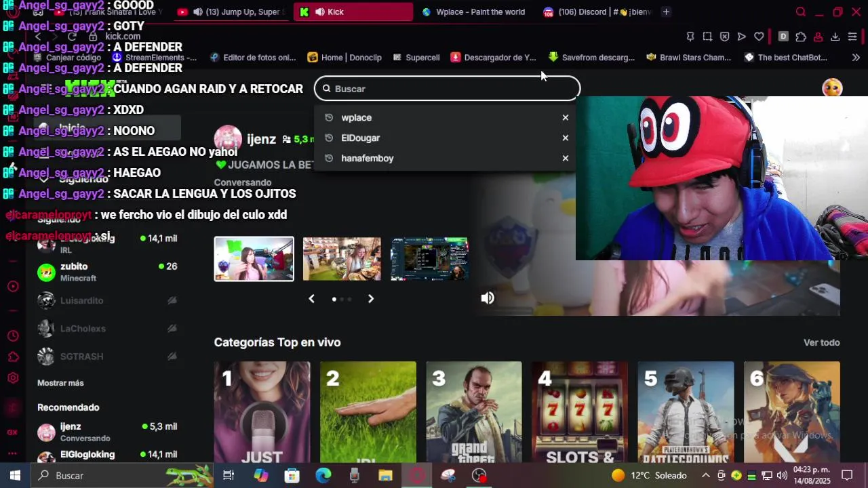
Task: Open the ad blocker shield icon
Action: pos(724,37)
